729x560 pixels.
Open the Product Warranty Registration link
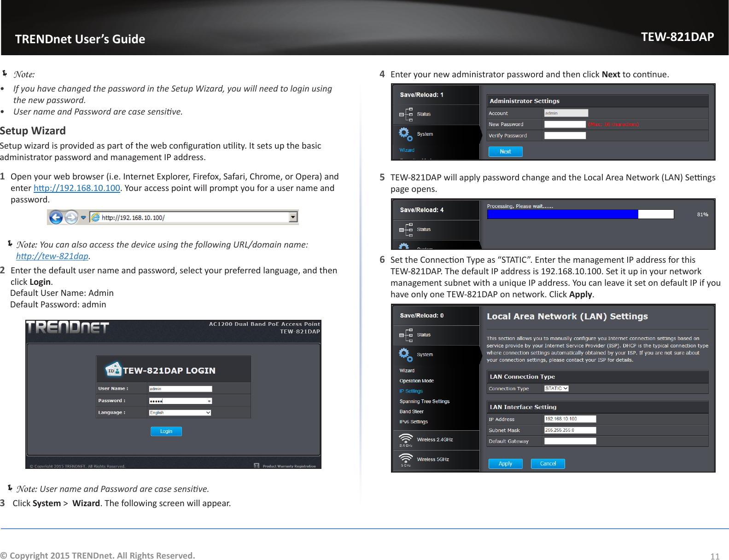click(x=289, y=466)
